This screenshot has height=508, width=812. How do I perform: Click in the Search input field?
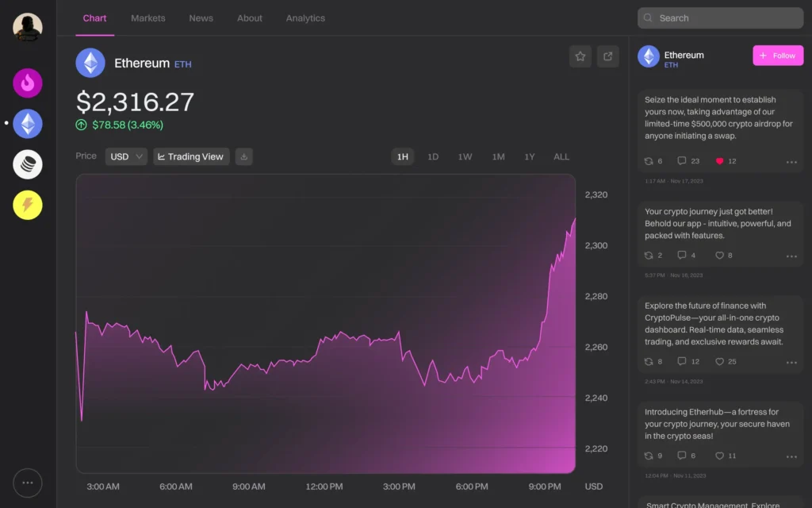(x=720, y=18)
